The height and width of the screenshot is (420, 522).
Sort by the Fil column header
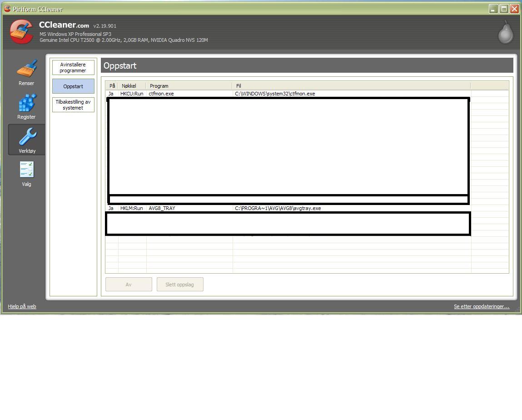coord(352,85)
